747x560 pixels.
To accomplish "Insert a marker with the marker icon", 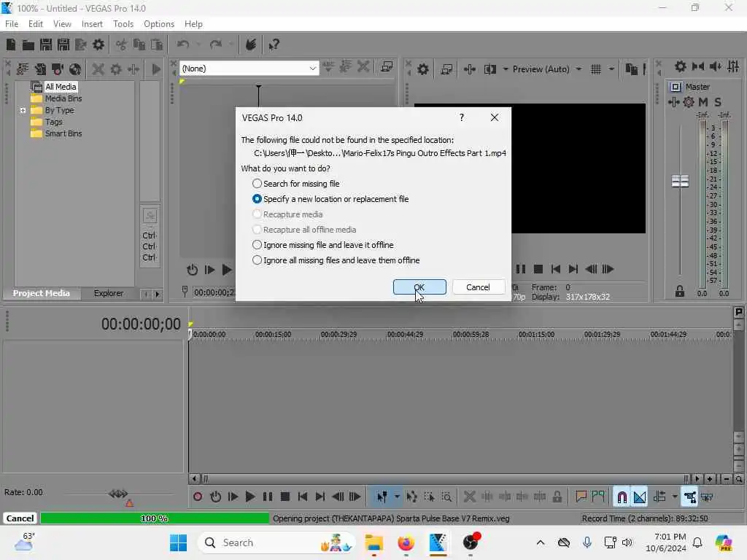I will (x=581, y=497).
